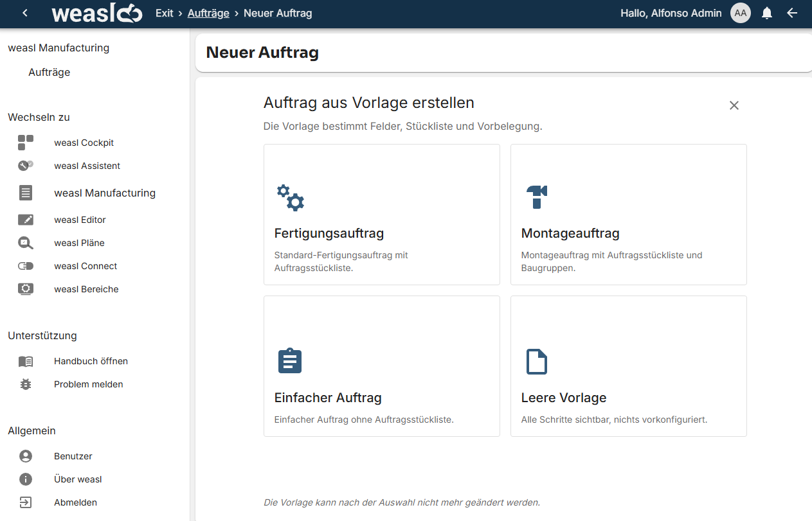812x521 pixels.
Task: Open the notifications bell
Action: tap(767, 13)
